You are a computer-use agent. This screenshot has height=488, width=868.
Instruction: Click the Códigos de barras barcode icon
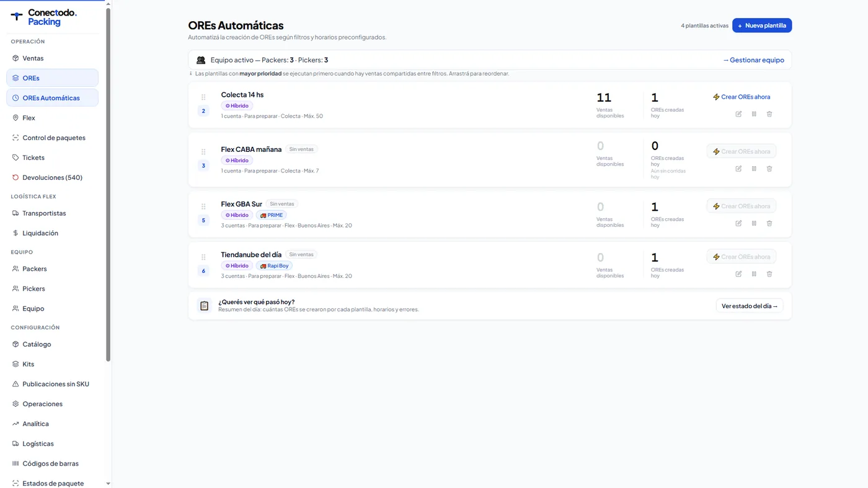click(15, 464)
